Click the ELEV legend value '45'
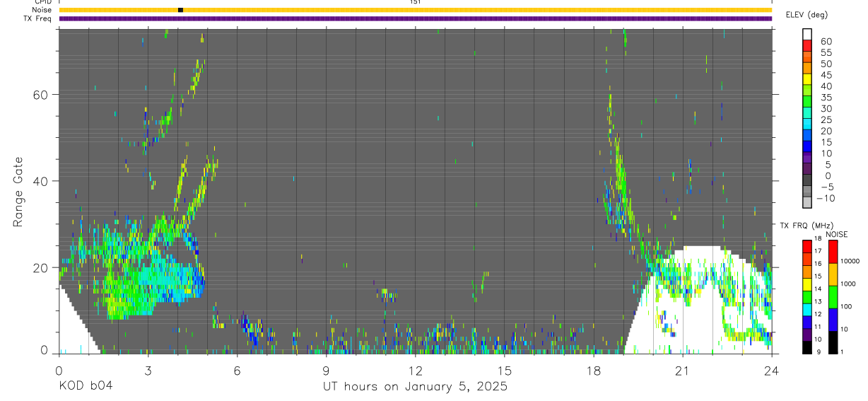The width and height of the screenshot is (868, 401). click(x=826, y=75)
